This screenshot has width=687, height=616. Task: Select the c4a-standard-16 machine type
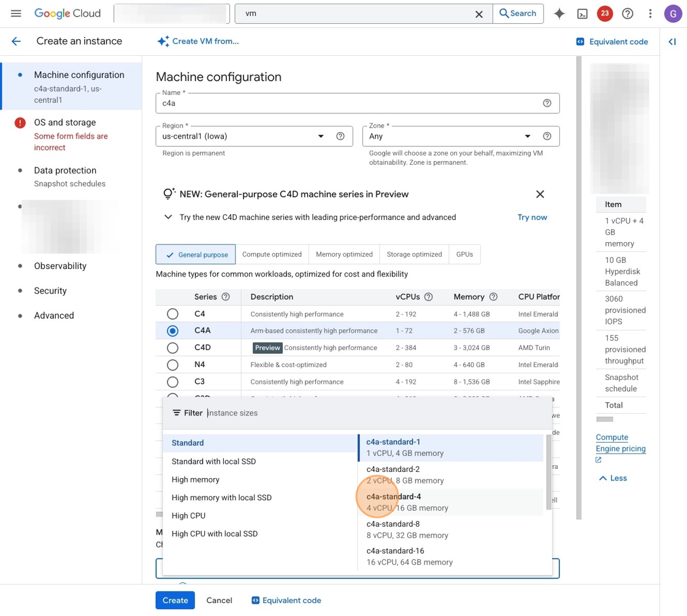click(451, 557)
